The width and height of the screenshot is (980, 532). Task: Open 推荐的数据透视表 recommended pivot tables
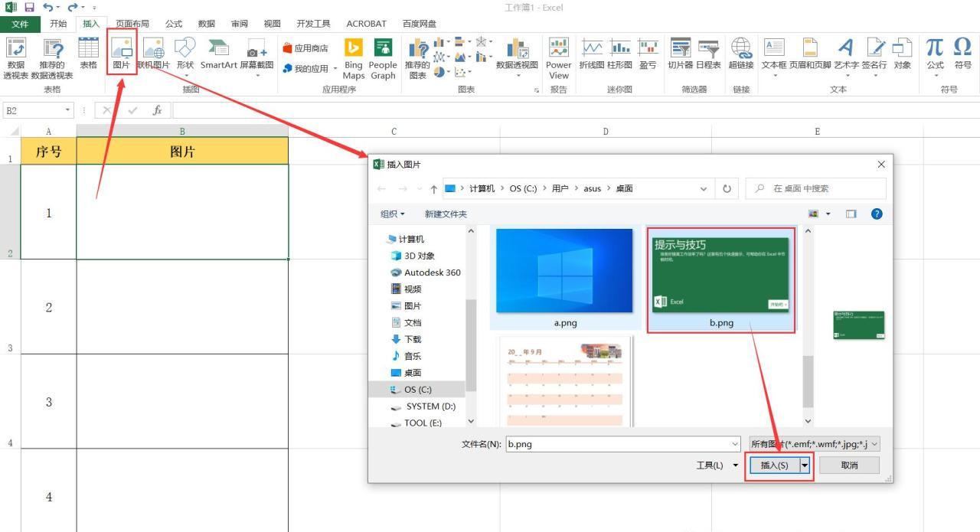point(52,58)
